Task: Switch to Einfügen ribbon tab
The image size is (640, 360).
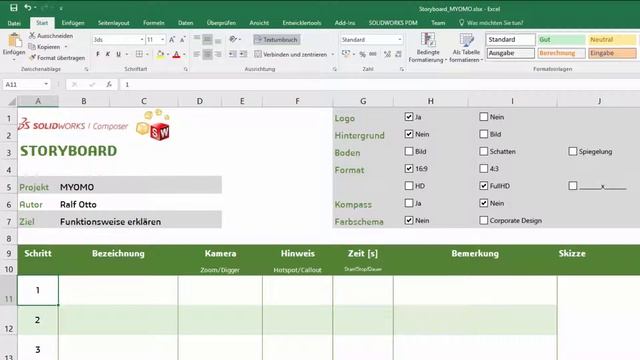Action: click(x=73, y=23)
